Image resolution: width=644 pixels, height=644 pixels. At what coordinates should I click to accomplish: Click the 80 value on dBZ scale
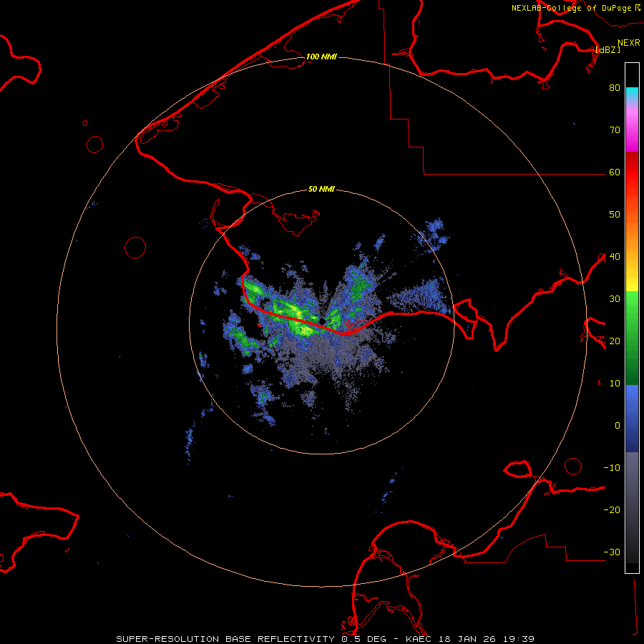pyautogui.click(x=615, y=87)
